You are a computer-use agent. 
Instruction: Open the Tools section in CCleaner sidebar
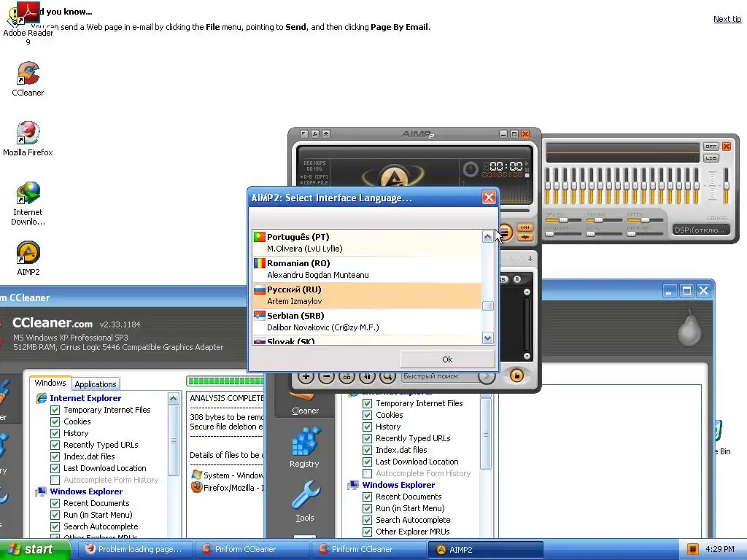point(305,502)
